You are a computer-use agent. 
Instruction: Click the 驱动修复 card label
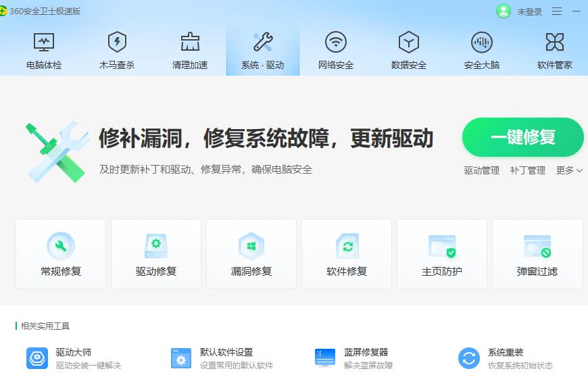[x=156, y=271]
